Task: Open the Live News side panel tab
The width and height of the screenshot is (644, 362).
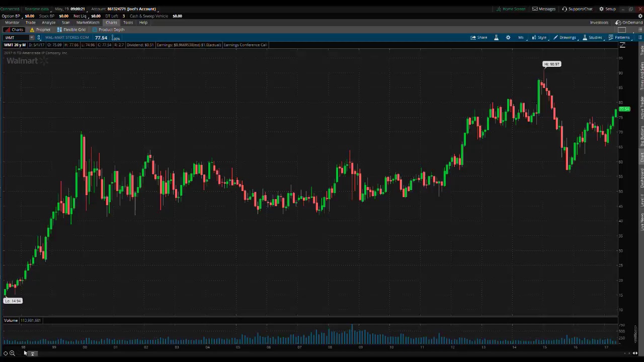Action: click(641, 222)
